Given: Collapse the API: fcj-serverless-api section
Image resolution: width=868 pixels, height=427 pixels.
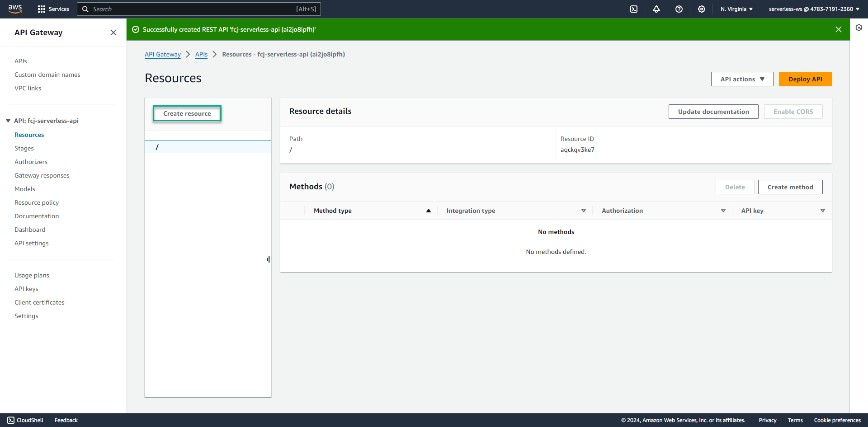Looking at the screenshot, I should pos(8,121).
